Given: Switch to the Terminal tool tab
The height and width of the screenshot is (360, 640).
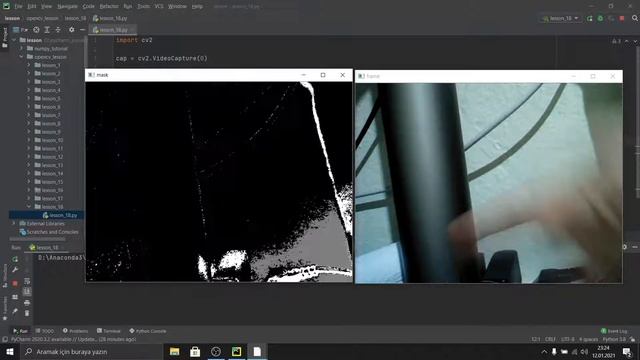Looking at the screenshot, I should 109,331.
